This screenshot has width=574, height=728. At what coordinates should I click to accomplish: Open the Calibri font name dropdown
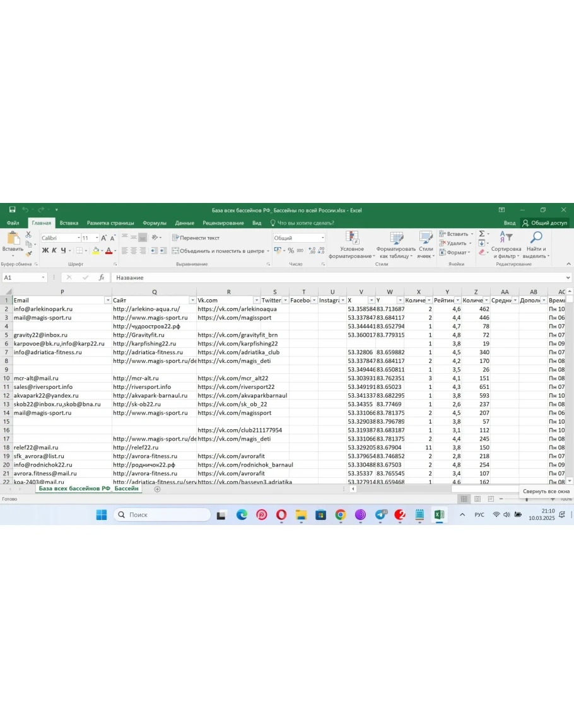tap(78, 238)
